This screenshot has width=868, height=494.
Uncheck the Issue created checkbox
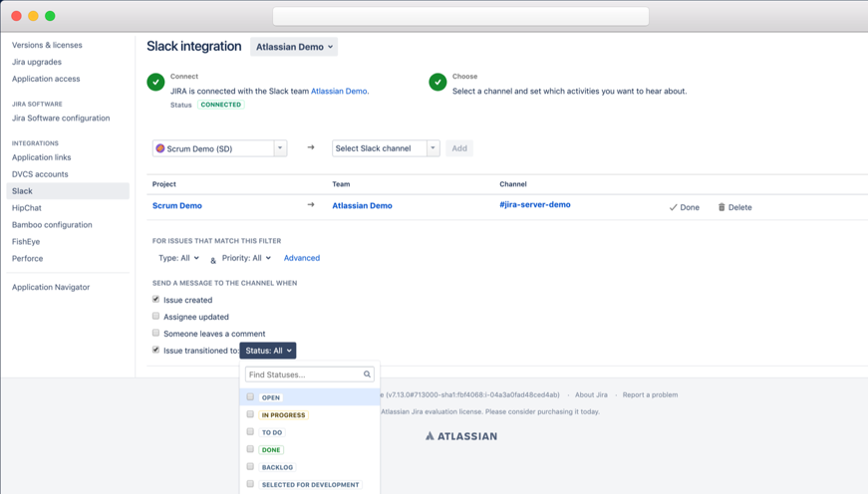155,299
